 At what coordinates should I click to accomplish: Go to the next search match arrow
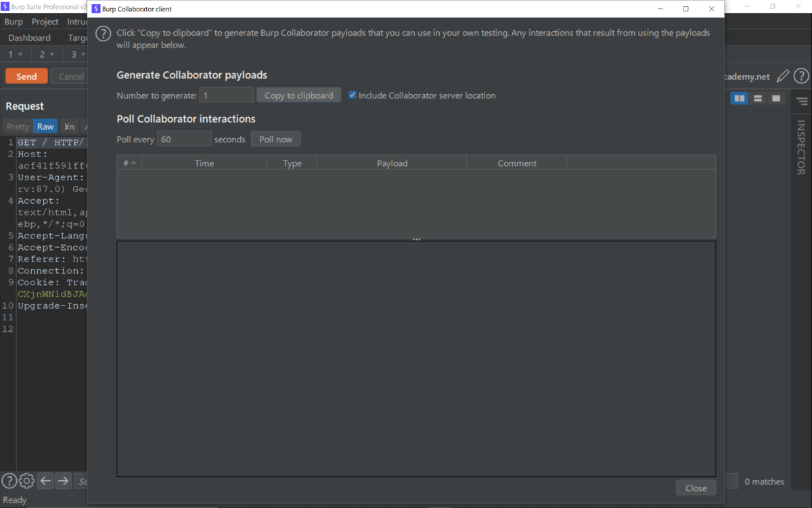pyautogui.click(x=63, y=481)
